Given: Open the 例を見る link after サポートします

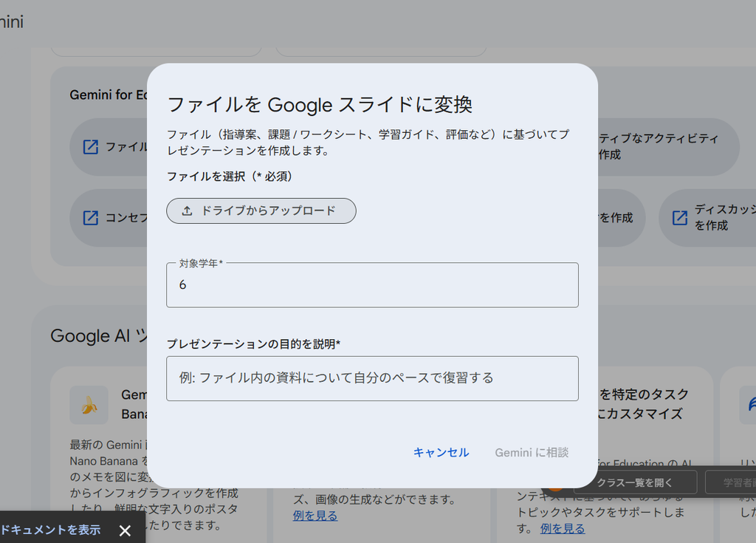Looking at the screenshot, I should 562,528.
